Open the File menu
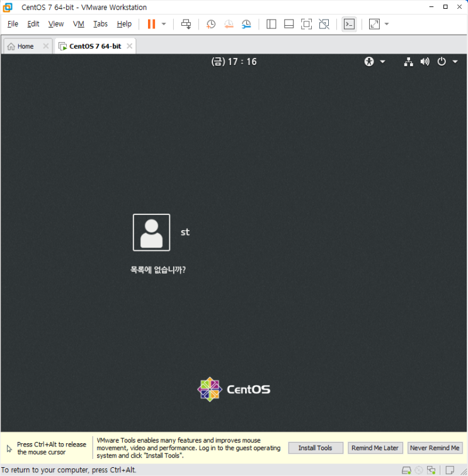This screenshot has width=468, height=476. [13, 24]
